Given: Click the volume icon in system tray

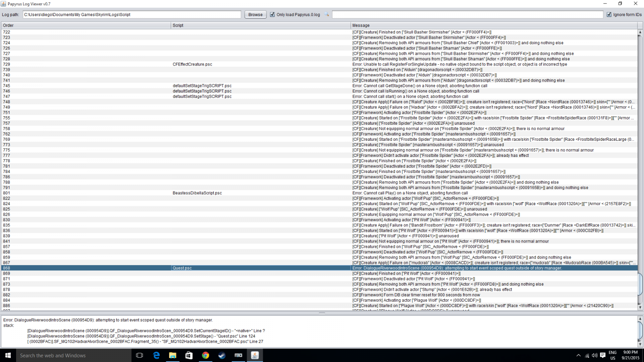Looking at the screenshot, I should [x=594, y=356].
